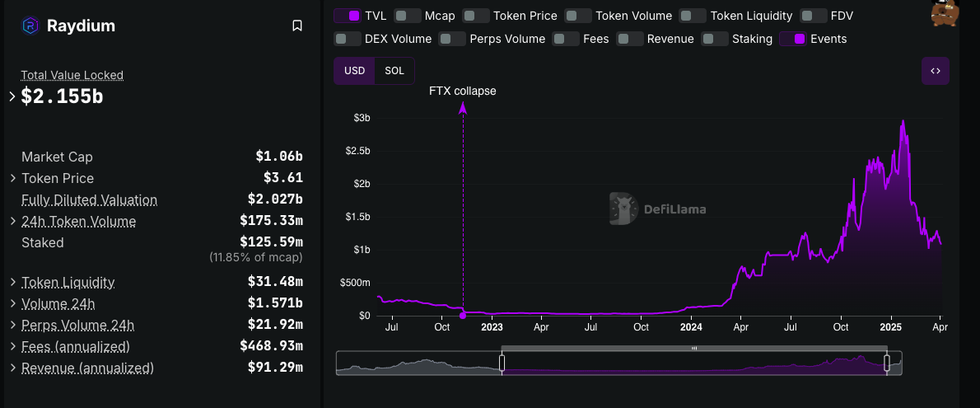The height and width of the screenshot is (408, 980).
Task: Click the FTX collapse event marker dot
Action: pos(463,315)
